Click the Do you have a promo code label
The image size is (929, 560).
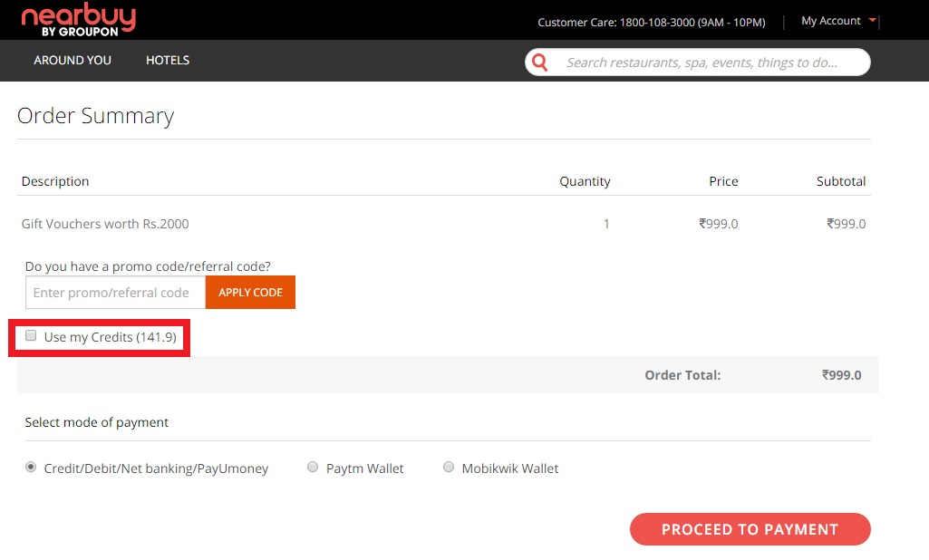[x=148, y=266]
